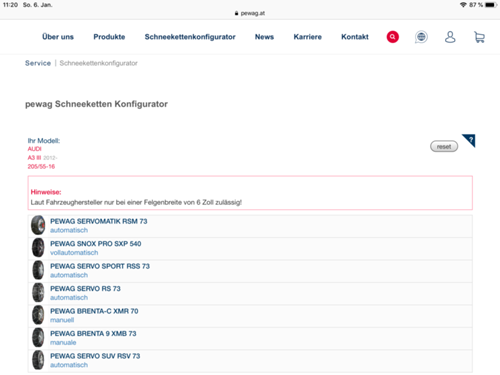Open the Produkte menu
500x375 pixels.
[x=109, y=37]
